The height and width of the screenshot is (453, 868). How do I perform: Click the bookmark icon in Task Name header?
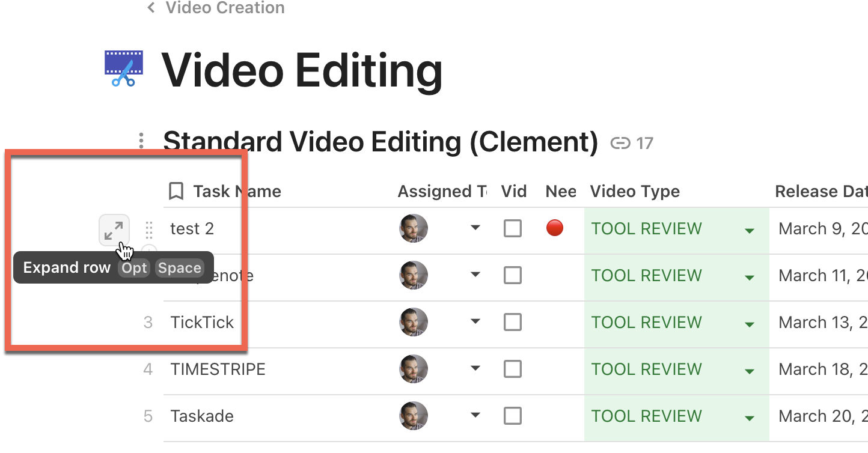[x=176, y=192]
